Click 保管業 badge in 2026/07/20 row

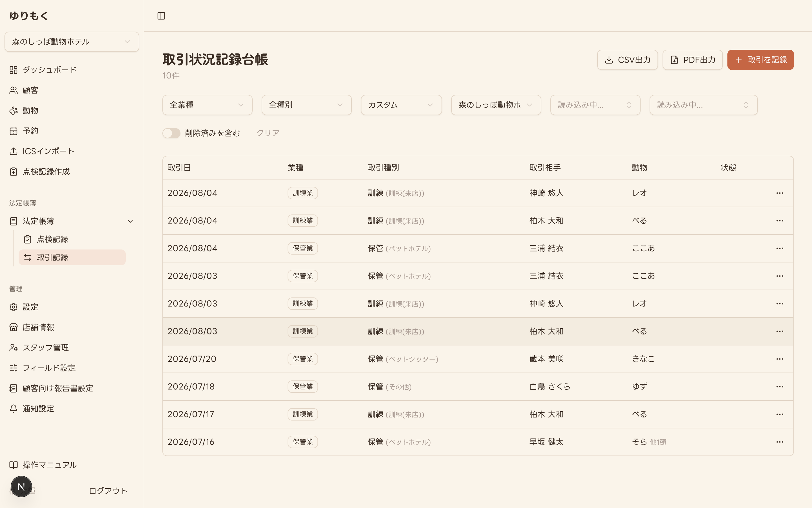pos(303,359)
